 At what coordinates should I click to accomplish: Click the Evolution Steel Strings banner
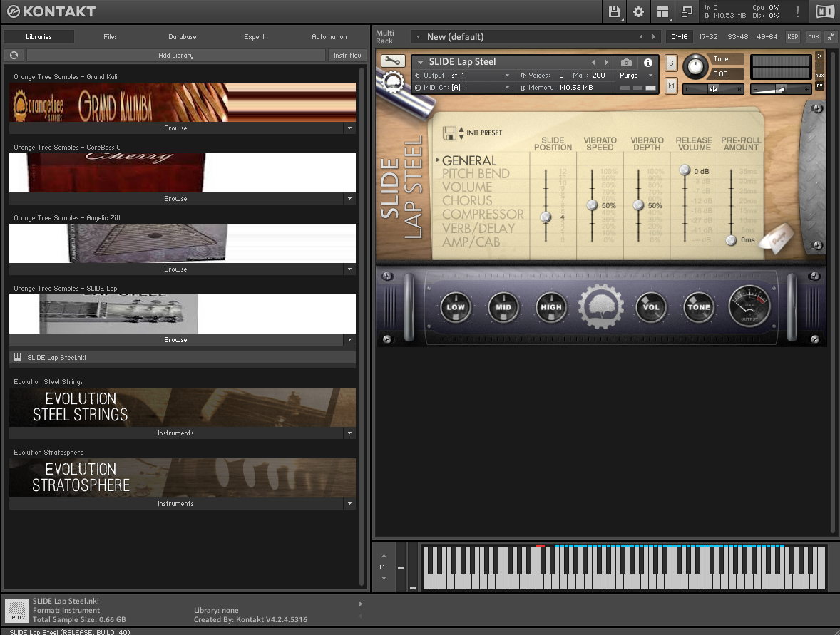point(182,408)
